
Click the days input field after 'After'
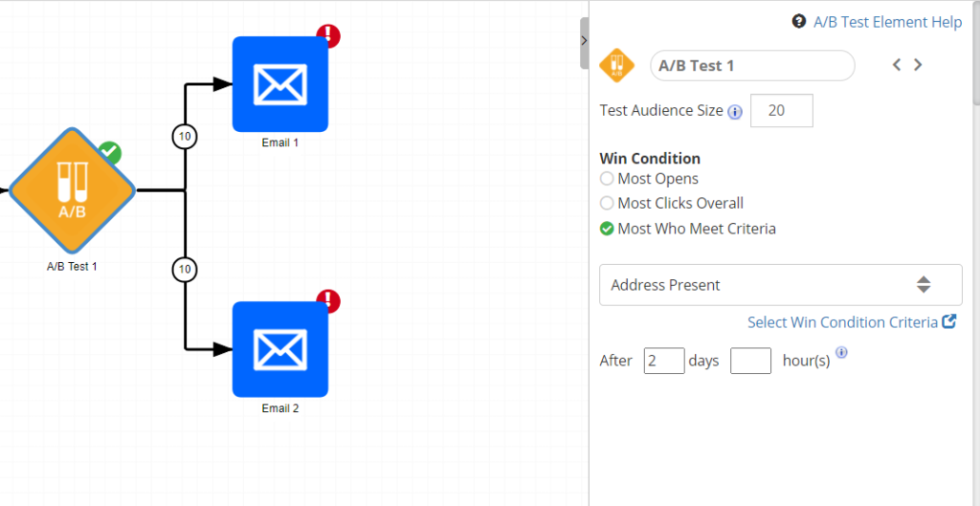664,361
